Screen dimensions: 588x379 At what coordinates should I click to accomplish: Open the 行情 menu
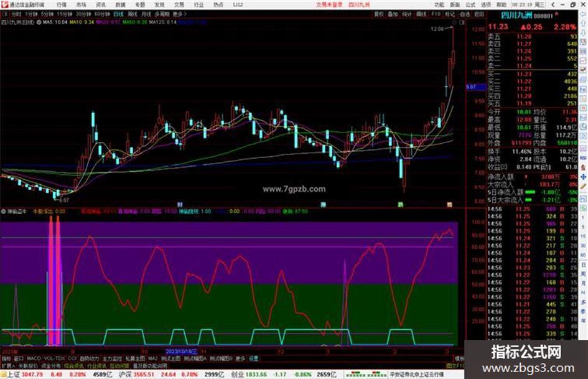(62, 5)
